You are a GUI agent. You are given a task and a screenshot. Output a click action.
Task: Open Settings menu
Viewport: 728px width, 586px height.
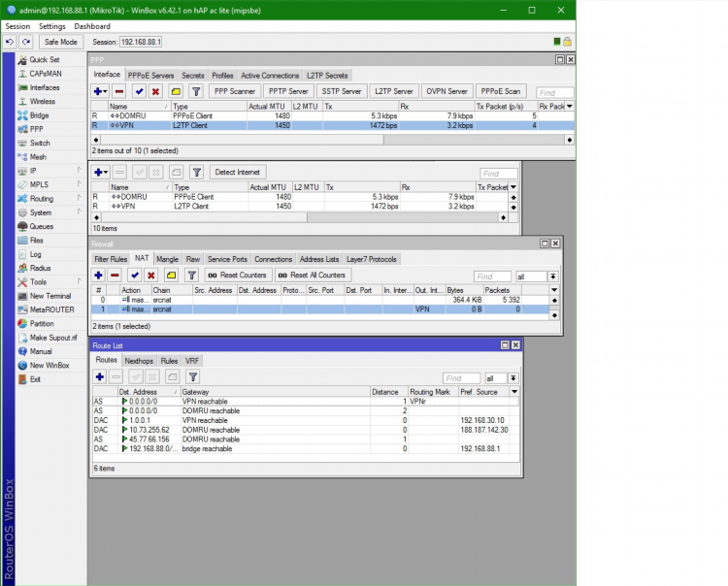[52, 26]
